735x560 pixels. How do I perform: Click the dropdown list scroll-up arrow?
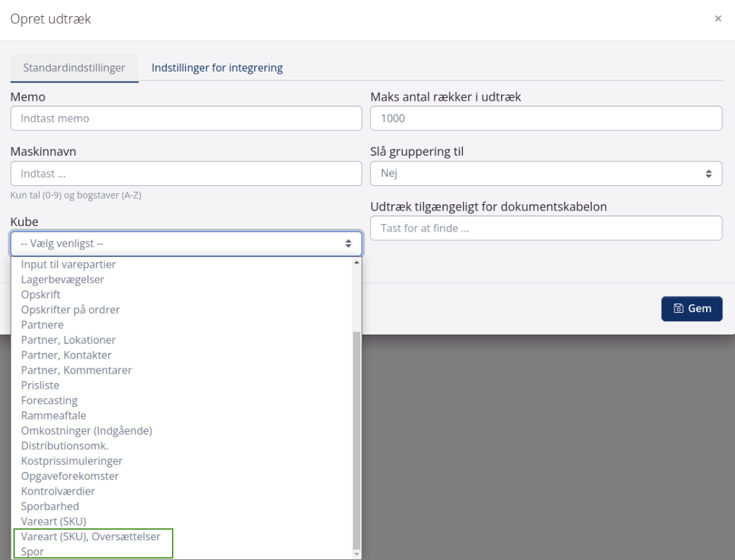(x=357, y=262)
